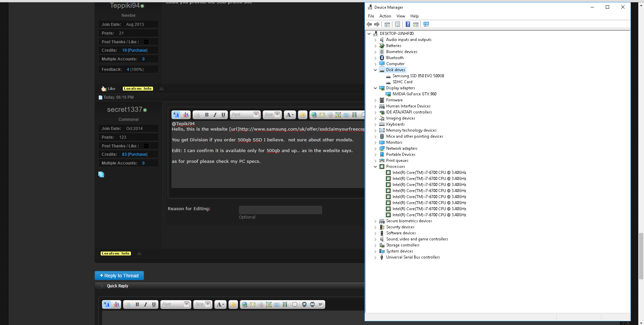The image size is (644, 325).
Task: Click the M shield icon in Quick Reply toolbar
Action: 312,305
